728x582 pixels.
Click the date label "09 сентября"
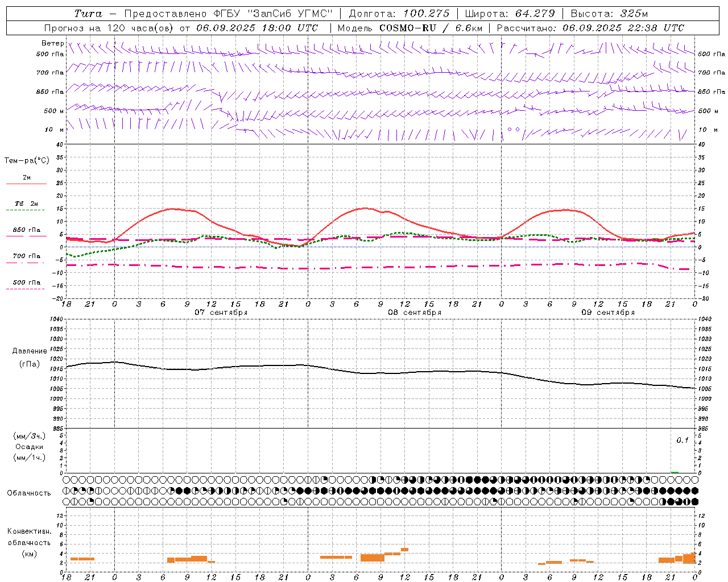click(x=608, y=313)
